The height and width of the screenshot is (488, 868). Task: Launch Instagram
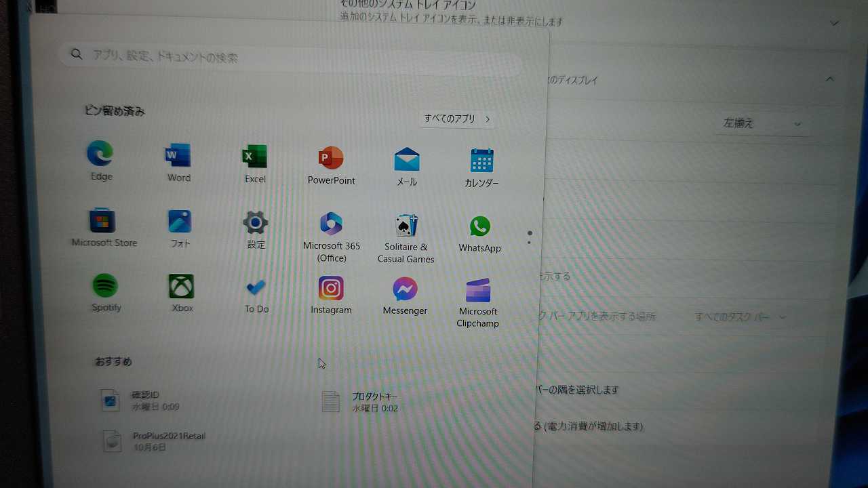click(x=331, y=296)
